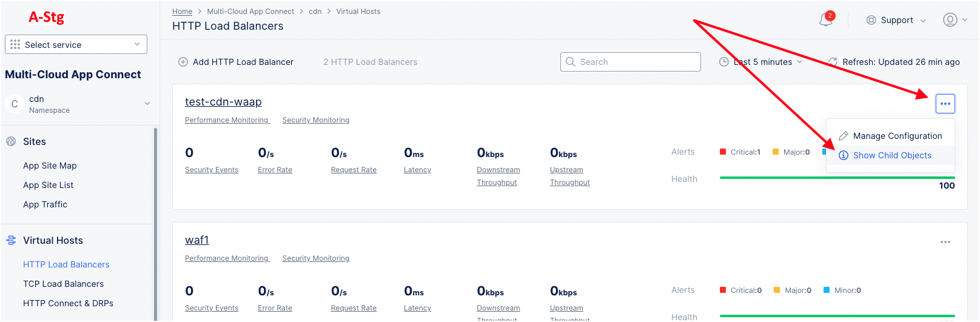Open Security Monitoring for test-cdn-waap
The height and width of the screenshot is (322, 980).
coord(315,120)
